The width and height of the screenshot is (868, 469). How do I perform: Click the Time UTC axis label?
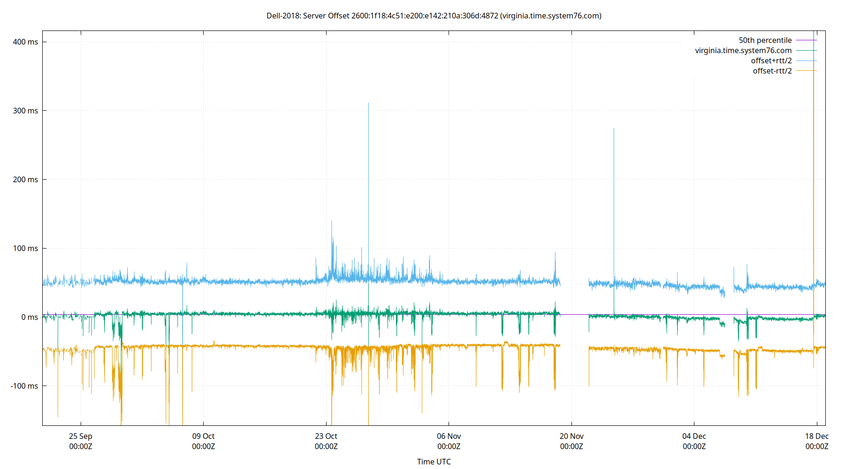(x=434, y=461)
